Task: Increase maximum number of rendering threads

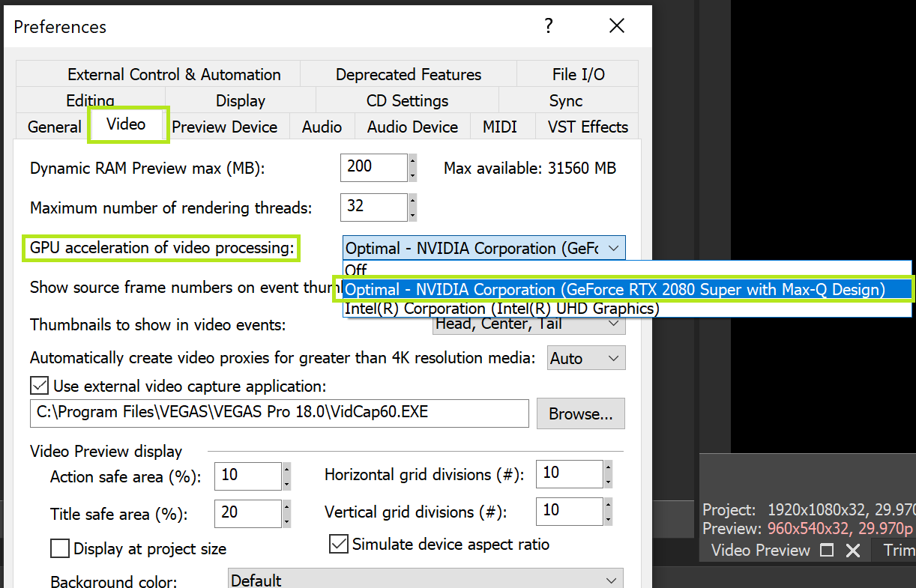Action: click(x=412, y=199)
